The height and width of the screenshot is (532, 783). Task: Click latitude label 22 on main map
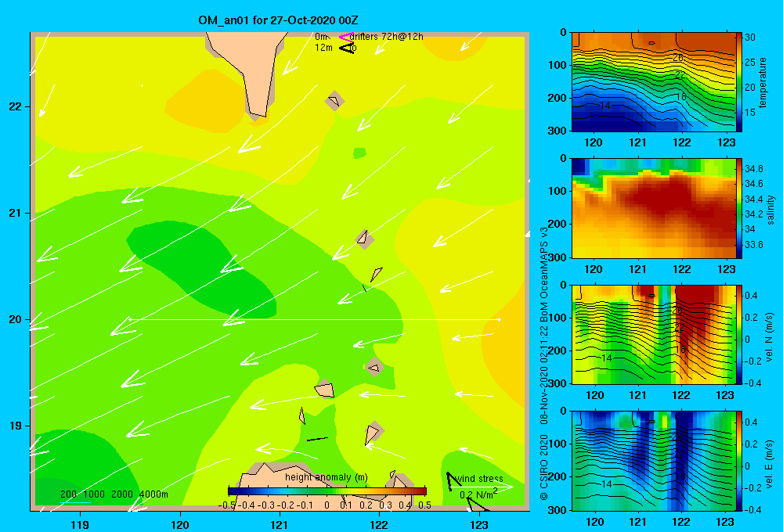(x=16, y=106)
